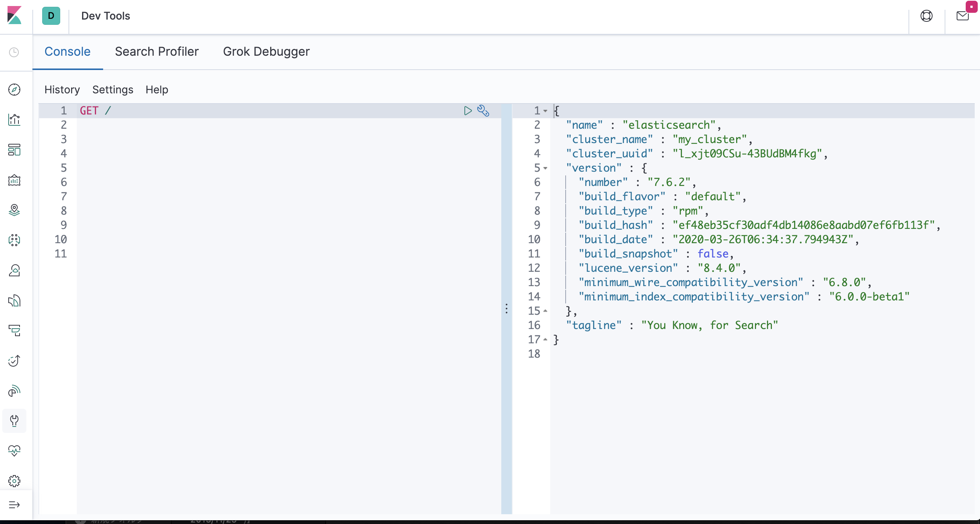Open Management gear icon in sidebar
The width and height of the screenshot is (980, 524).
[x=14, y=481]
